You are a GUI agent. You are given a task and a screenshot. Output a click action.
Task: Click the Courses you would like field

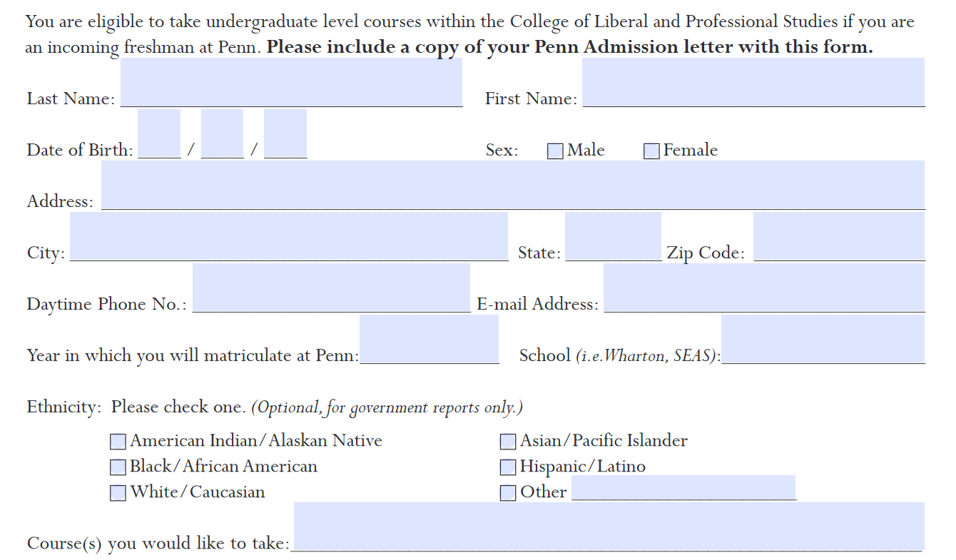point(609,526)
